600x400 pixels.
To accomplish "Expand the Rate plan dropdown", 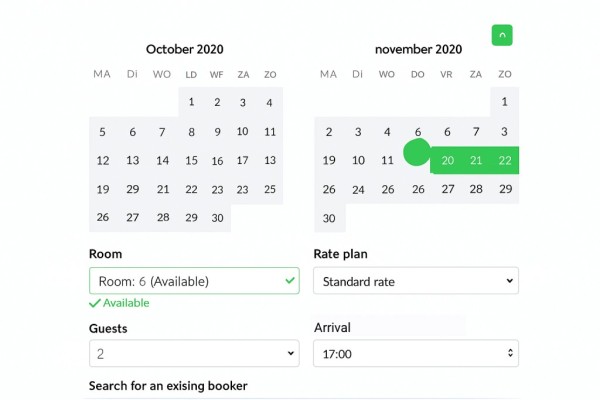I will (x=416, y=281).
